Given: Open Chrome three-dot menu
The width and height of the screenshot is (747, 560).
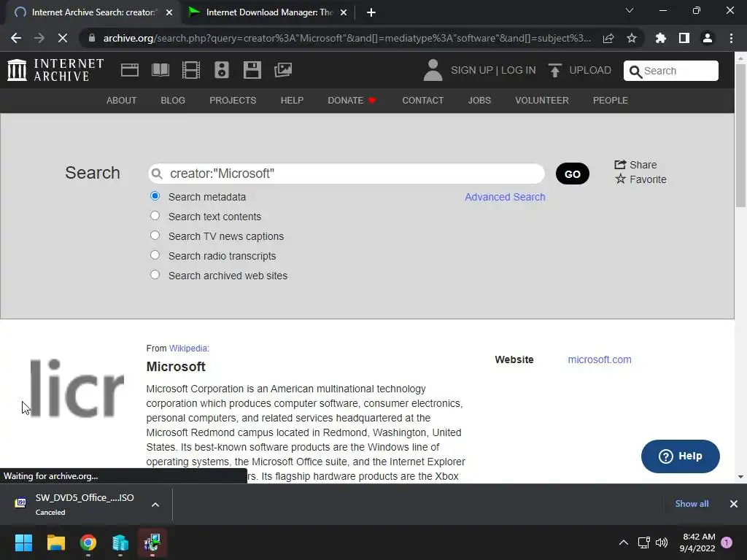Looking at the screenshot, I should 731,38.
